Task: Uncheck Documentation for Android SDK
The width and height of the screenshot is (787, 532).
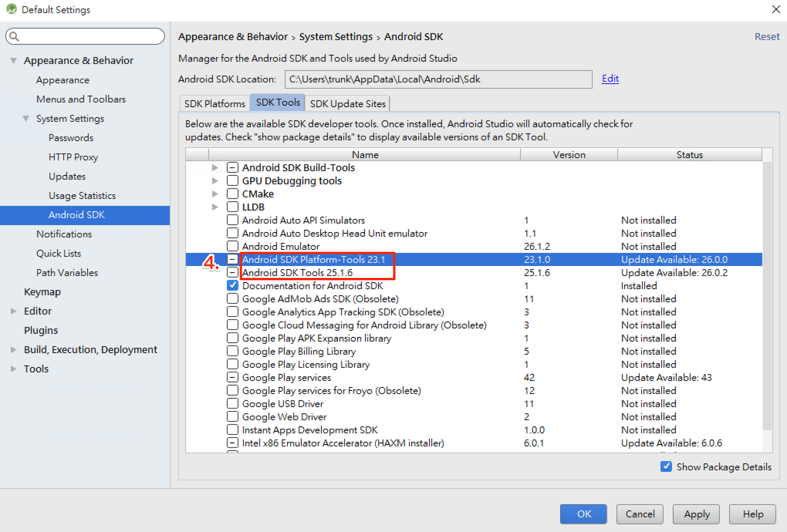Action: (233, 286)
